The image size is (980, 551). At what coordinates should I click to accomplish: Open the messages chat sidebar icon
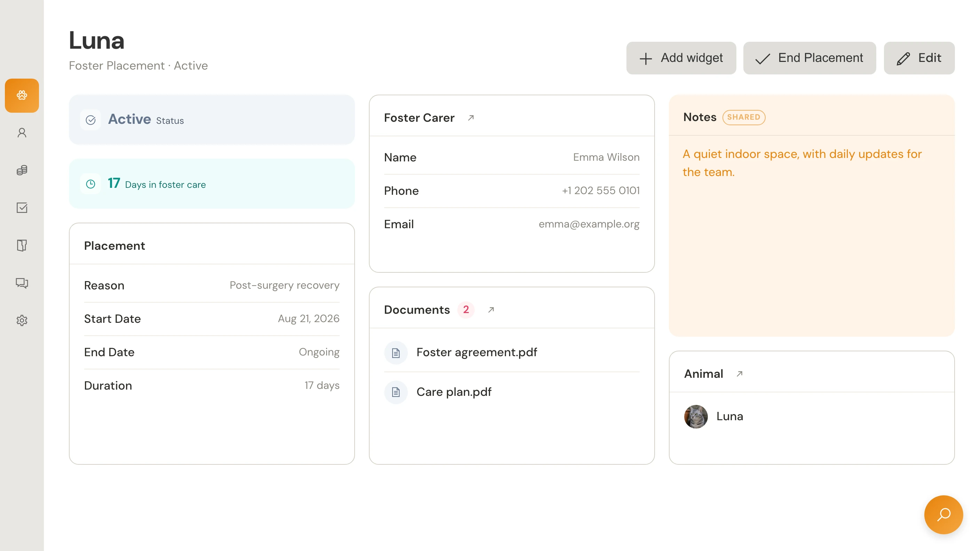coord(22,283)
